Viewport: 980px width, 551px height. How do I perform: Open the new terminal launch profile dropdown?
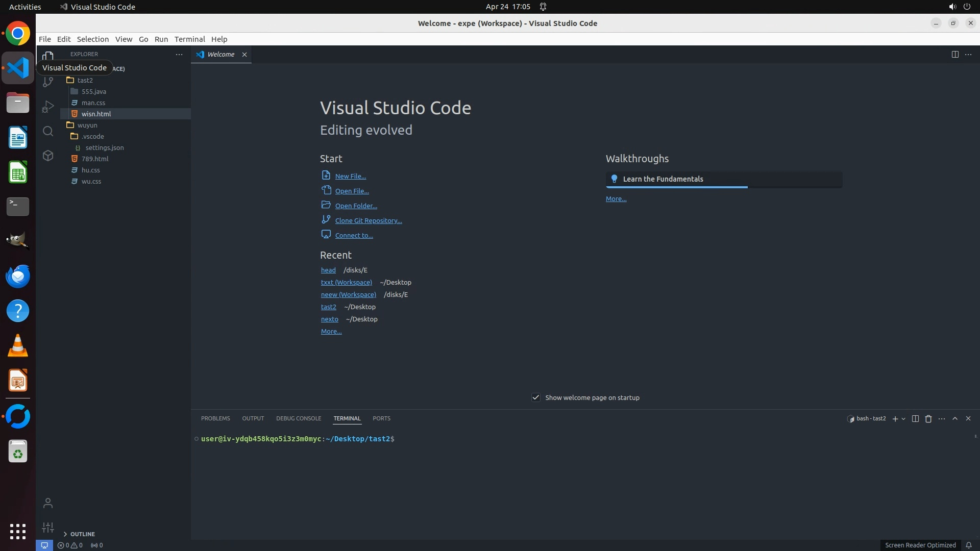pos(903,418)
